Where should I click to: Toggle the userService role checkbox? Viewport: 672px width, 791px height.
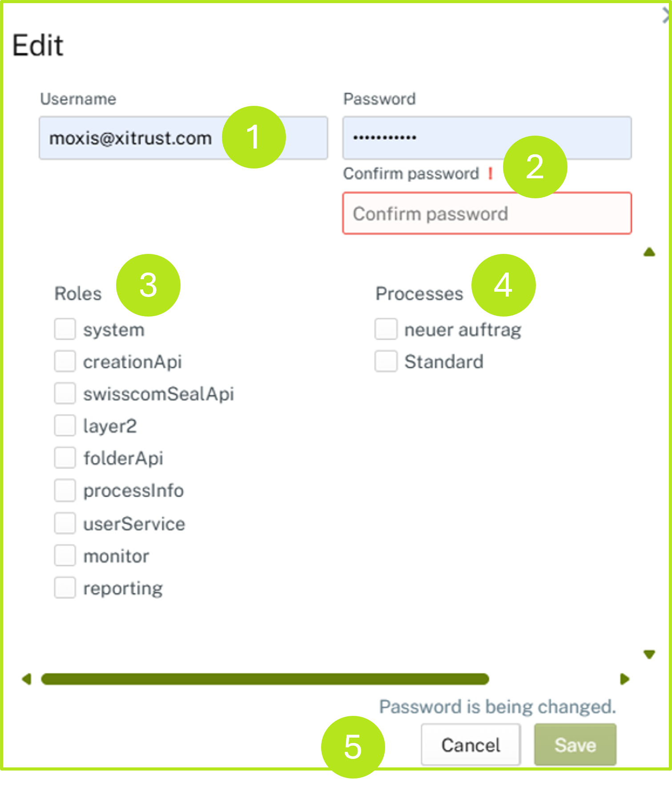pos(65,523)
